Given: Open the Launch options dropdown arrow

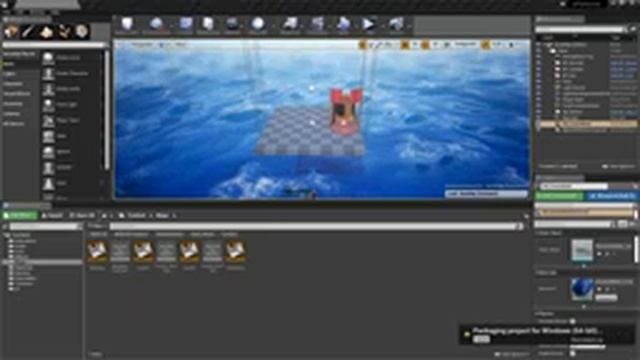Looking at the screenshot, I should [x=409, y=26].
